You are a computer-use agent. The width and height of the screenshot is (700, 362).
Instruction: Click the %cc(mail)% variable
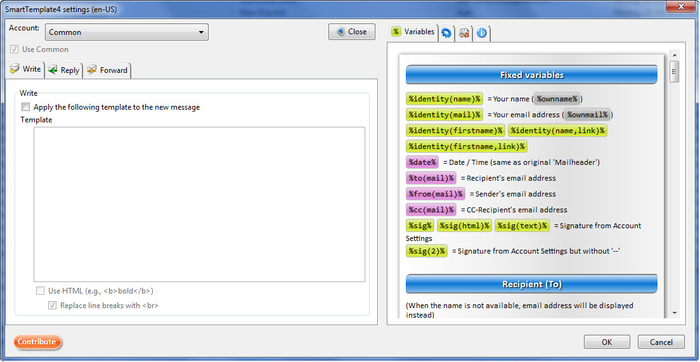click(x=431, y=210)
